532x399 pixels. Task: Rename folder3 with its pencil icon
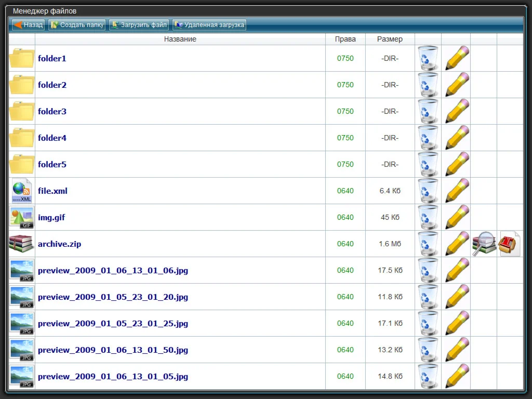click(x=457, y=111)
